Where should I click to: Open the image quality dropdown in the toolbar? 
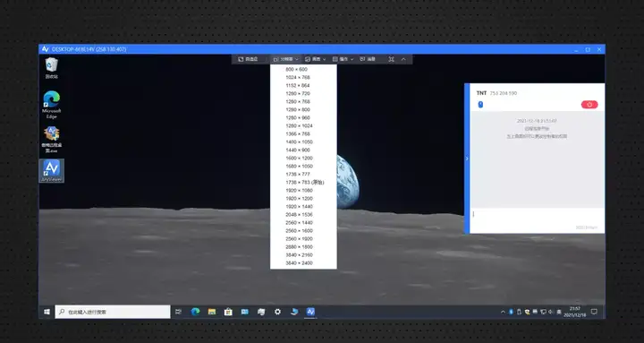pos(316,59)
